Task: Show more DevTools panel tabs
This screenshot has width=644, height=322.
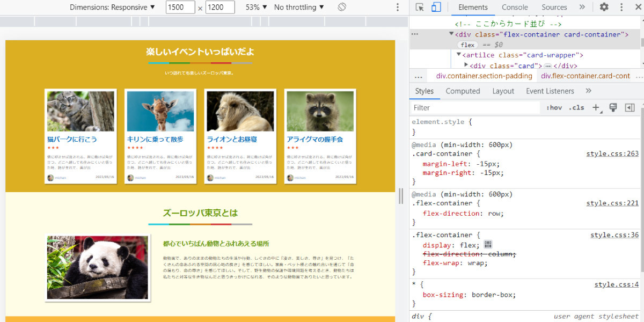Action: (582, 7)
